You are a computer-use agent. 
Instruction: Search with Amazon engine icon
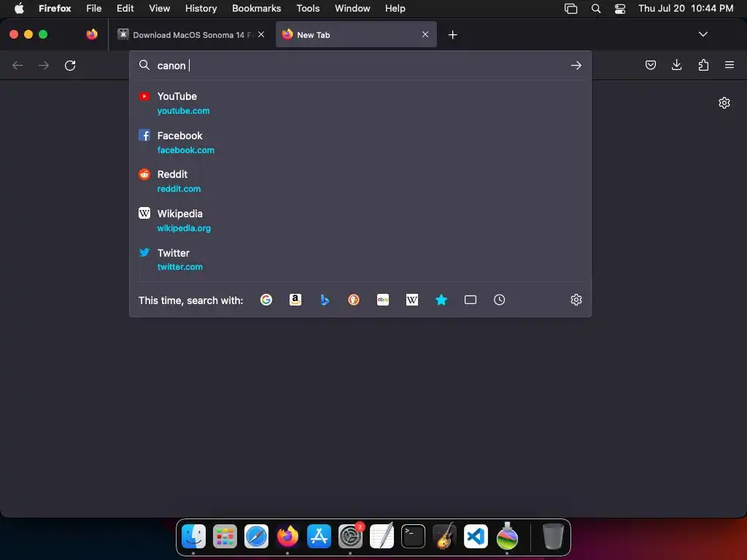click(295, 300)
